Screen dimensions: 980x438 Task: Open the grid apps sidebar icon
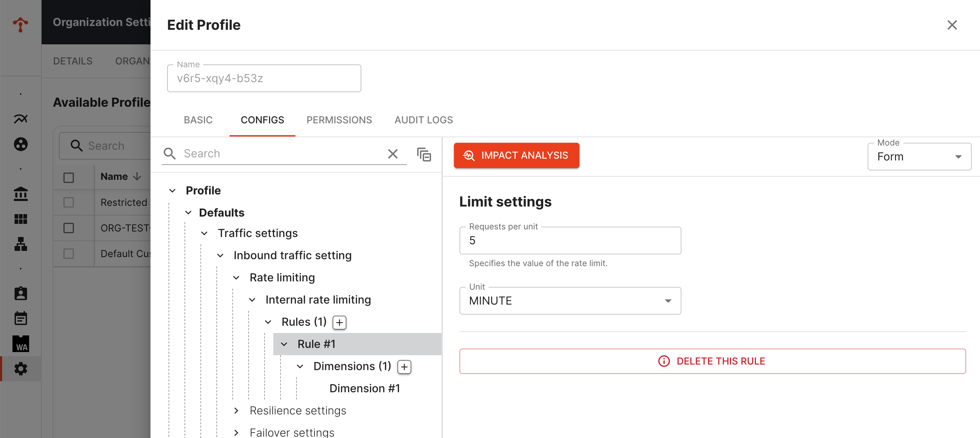[x=20, y=219]
